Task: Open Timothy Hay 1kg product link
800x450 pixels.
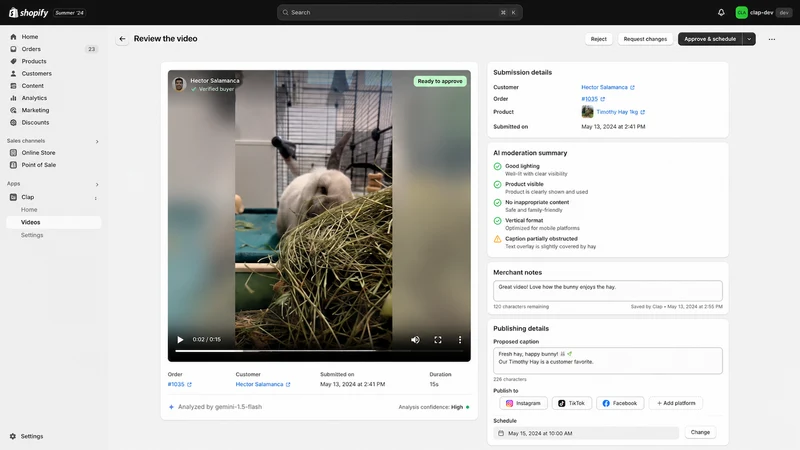Action: [620, 112]
